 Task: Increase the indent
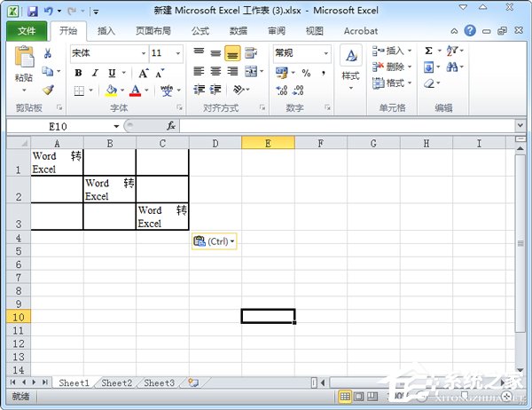coord(215,90)
